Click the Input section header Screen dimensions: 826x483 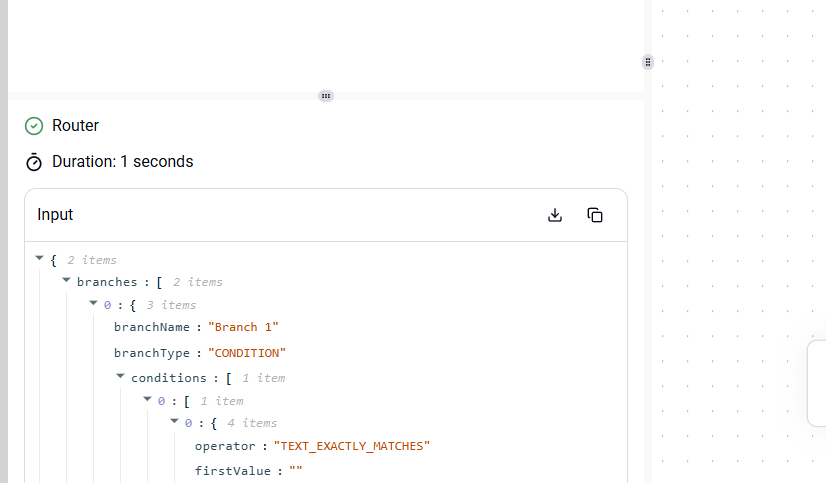coord(55,214)
